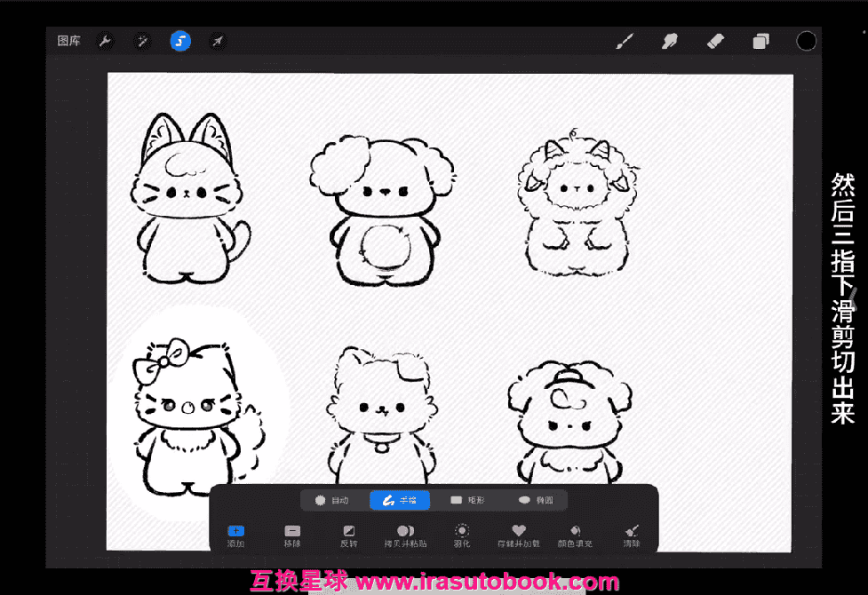Screen dimensions: 868x595
Task: Open the Layers panel
Action: tap(761, 41)
